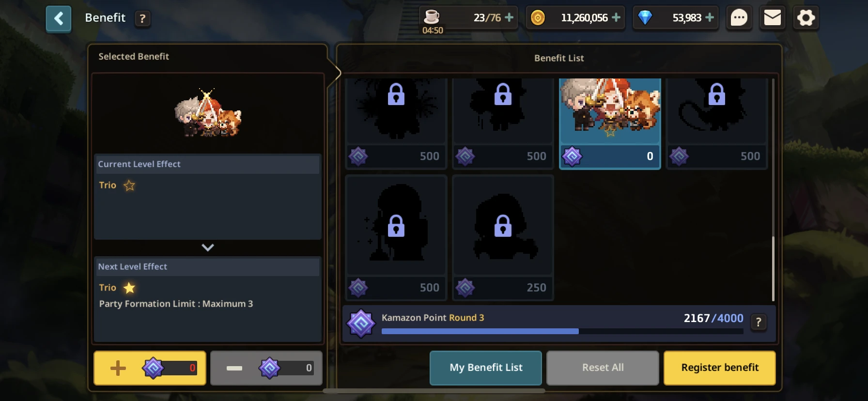Select the Trio benefit thumbnail in list

coord(610,123)
